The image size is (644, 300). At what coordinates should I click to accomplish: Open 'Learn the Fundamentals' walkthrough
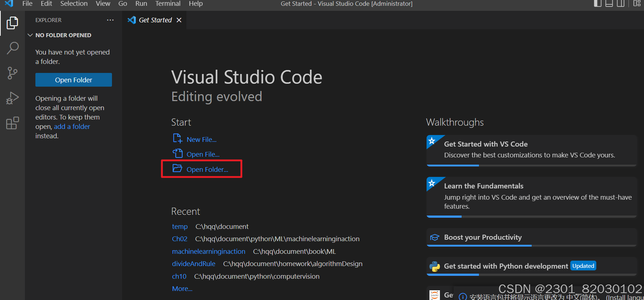point(531,197)
